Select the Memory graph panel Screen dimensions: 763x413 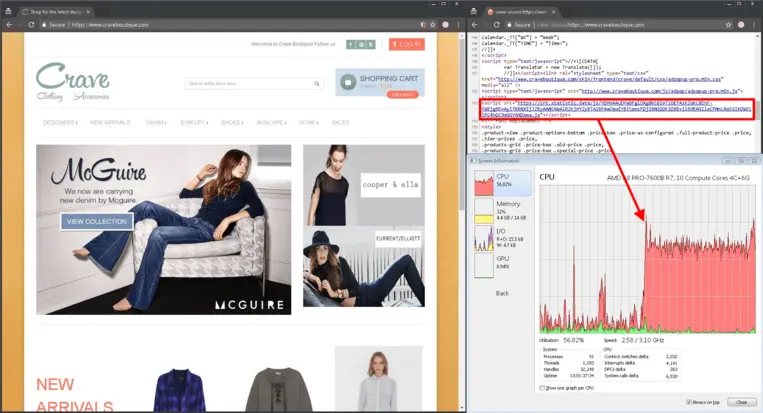pos(503,210)
